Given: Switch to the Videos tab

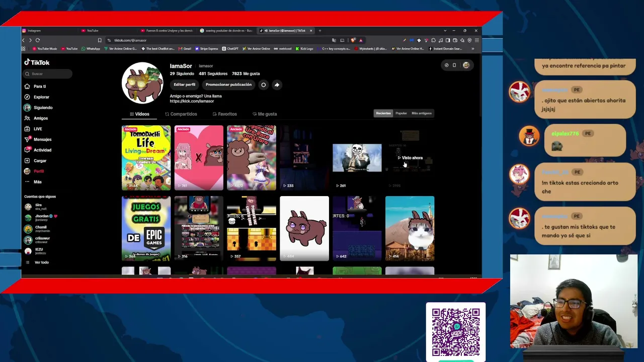Looking at the screenshot, I should (x=139, y=114).
